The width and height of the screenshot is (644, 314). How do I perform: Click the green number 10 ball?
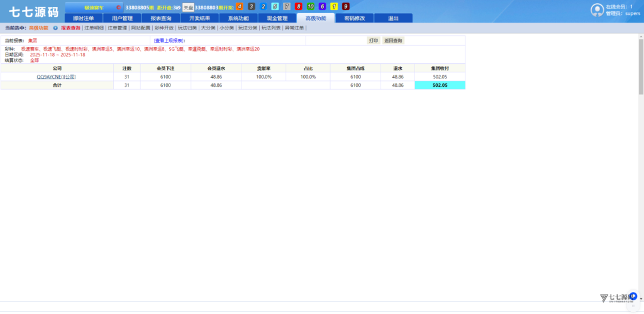tap(311, 7)
